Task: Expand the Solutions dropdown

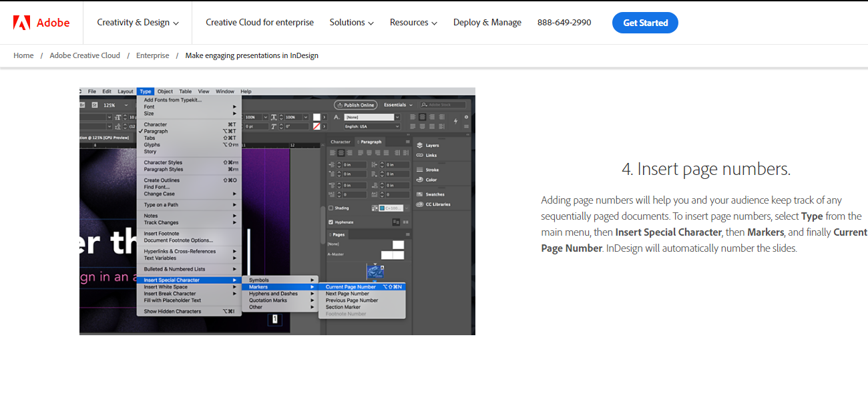Action: point(351,22)
